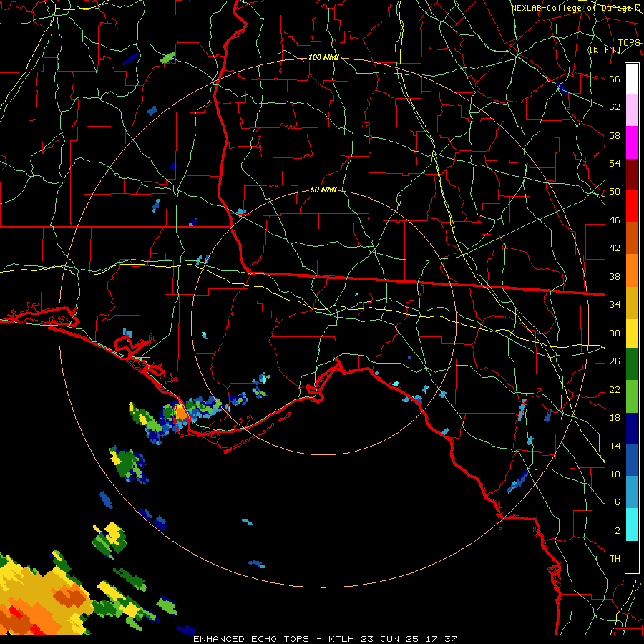Select the dark green legend swatch
The height and width of the screenshot is (644, 644).
tap(632, 366)
